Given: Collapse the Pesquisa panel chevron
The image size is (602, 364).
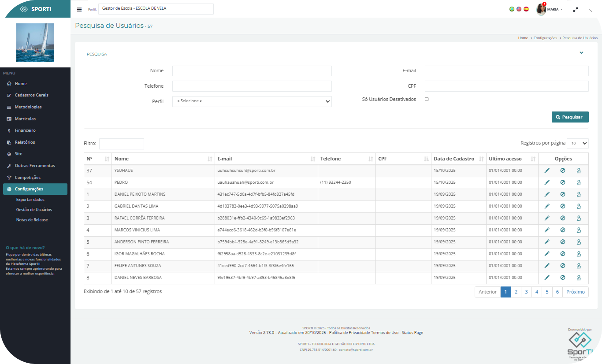Looking at the screenshot, I should 581,52.
